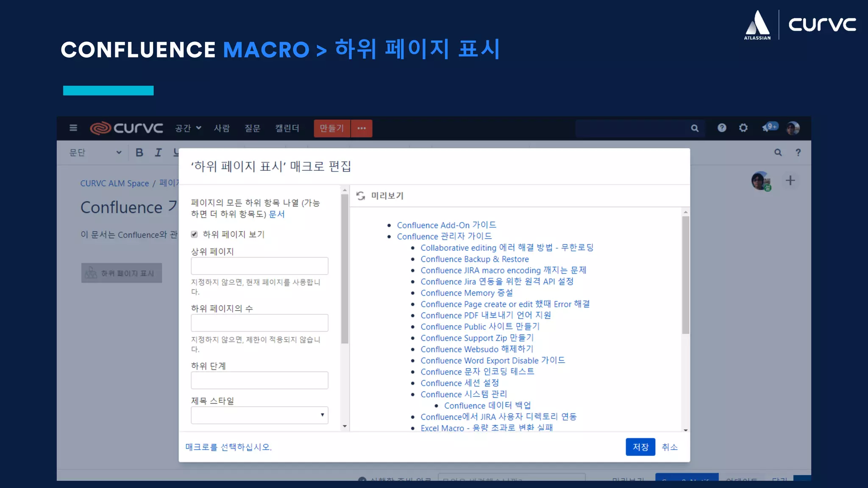This screenshot has width=868, height=488.
Task: Open the 문단 paragraph style dropdown
Action: click(95, 152)
